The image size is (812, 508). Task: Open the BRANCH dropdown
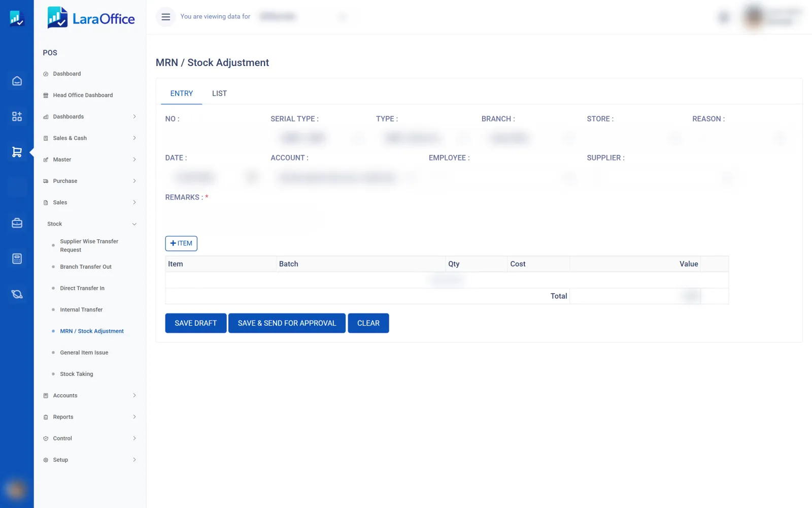(529, 138)
